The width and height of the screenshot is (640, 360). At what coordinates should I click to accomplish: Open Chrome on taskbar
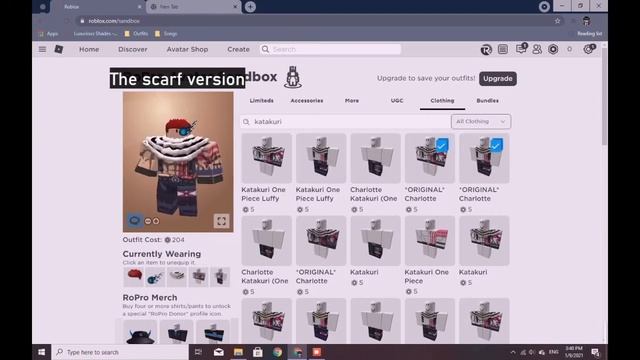(278, 352)
